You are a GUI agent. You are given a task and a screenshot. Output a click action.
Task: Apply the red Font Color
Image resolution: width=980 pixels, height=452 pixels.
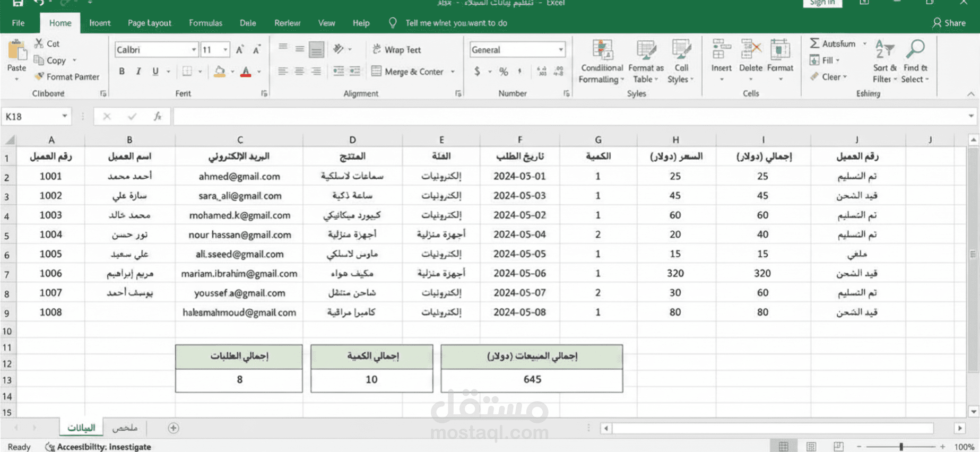pos(246,71)
